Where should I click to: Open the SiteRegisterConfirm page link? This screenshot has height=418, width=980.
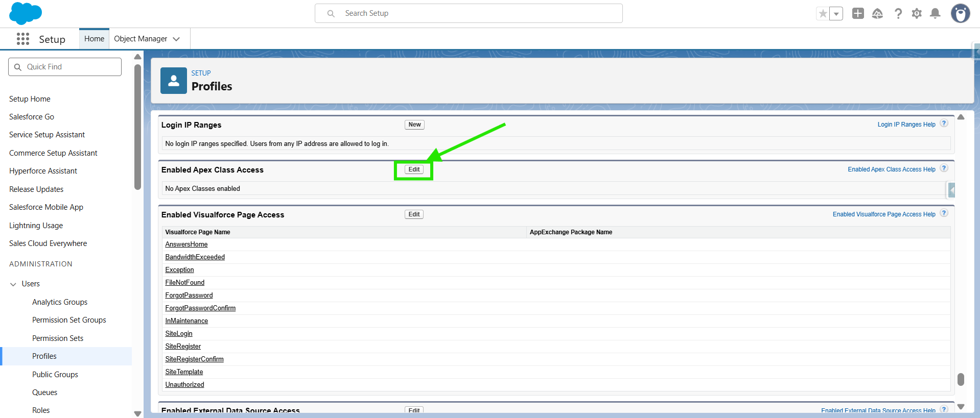point(194,359)
